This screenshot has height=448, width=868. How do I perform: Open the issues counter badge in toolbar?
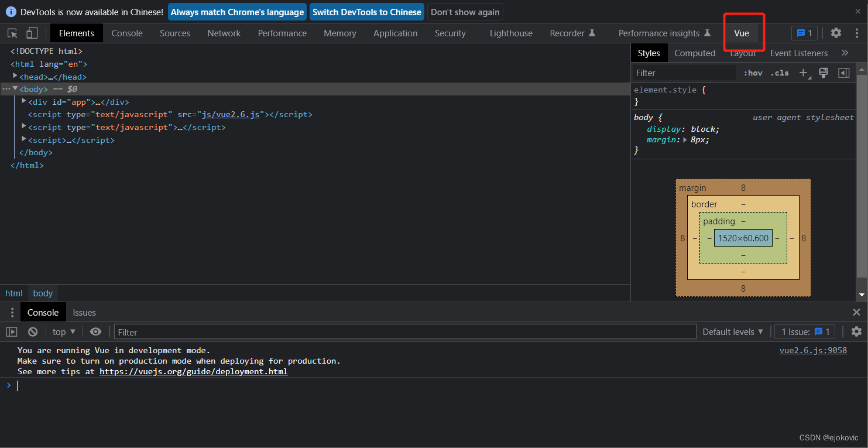coord(804,33)
